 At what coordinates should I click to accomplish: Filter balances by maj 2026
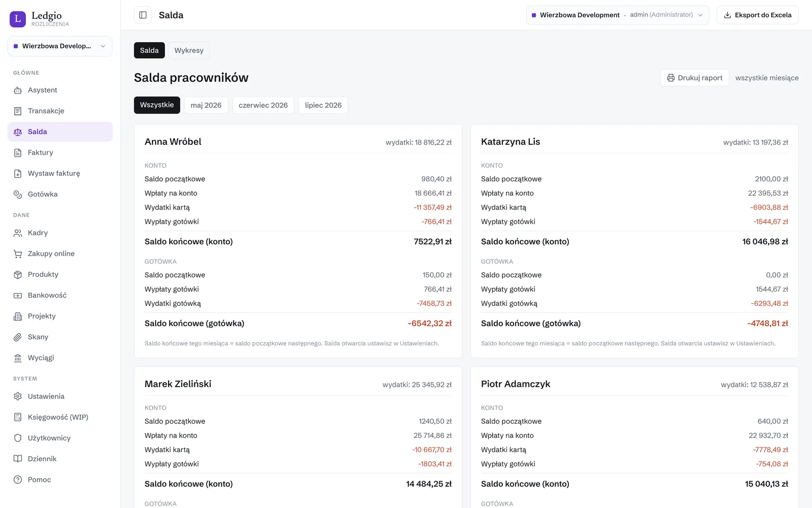pyautogui.click(x=206, y=105)
